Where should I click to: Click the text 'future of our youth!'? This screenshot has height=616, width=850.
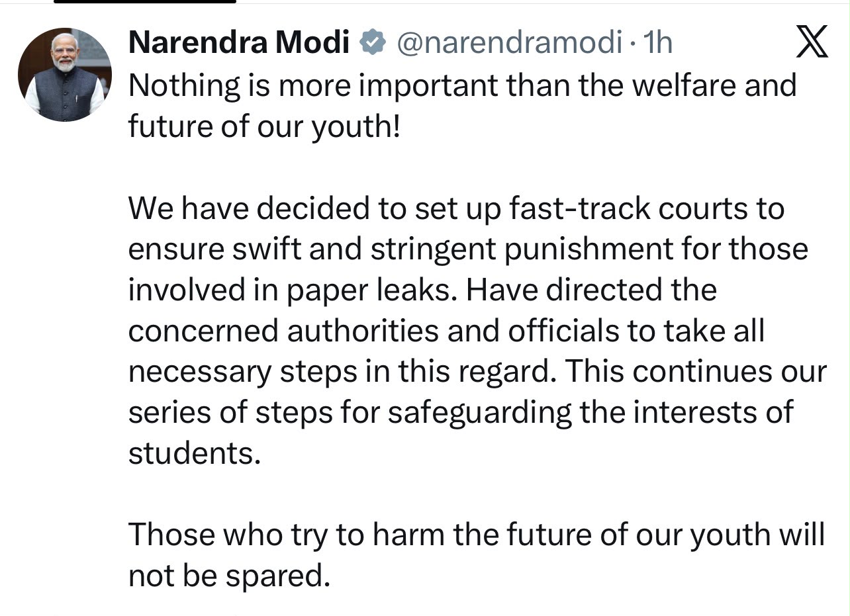point(265,126)
